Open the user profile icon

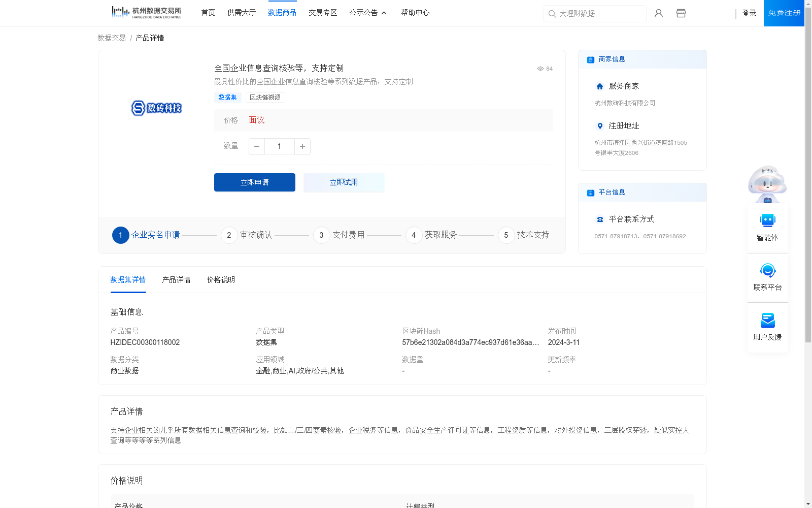tap(659, 13)
